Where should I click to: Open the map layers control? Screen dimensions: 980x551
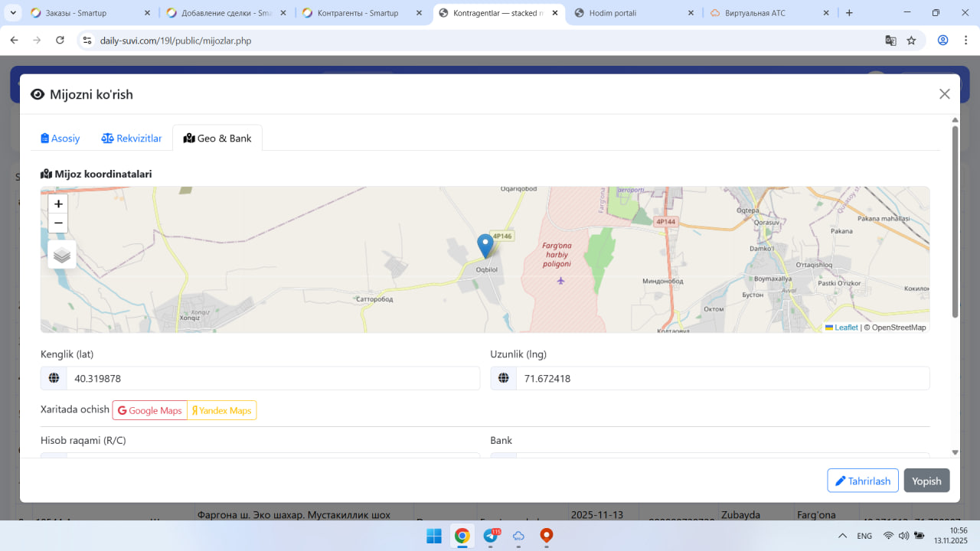pos(62,255)
